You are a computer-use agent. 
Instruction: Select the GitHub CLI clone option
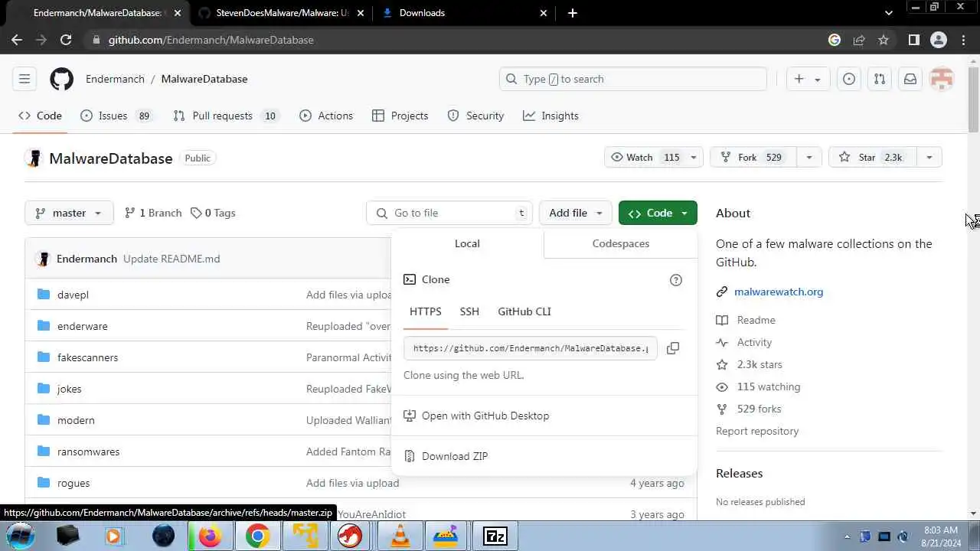point(524,311)
